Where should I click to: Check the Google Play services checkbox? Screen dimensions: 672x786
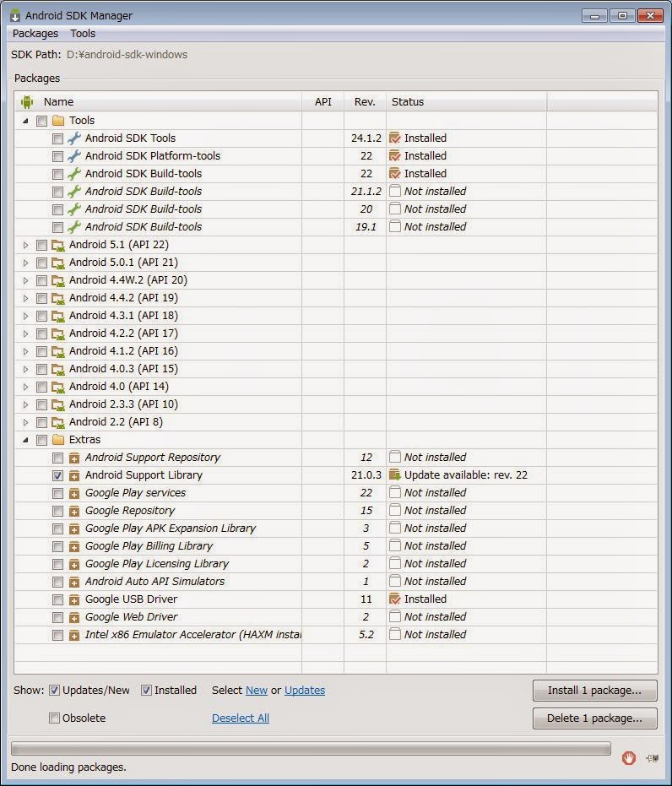pyautogui.click(x=57, y=493)
